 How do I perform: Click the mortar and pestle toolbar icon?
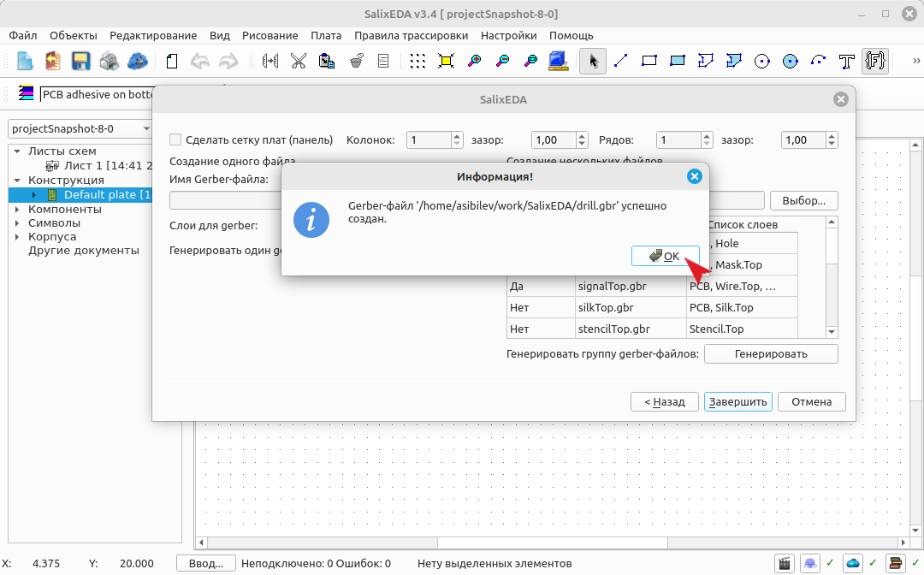point(356,61)
